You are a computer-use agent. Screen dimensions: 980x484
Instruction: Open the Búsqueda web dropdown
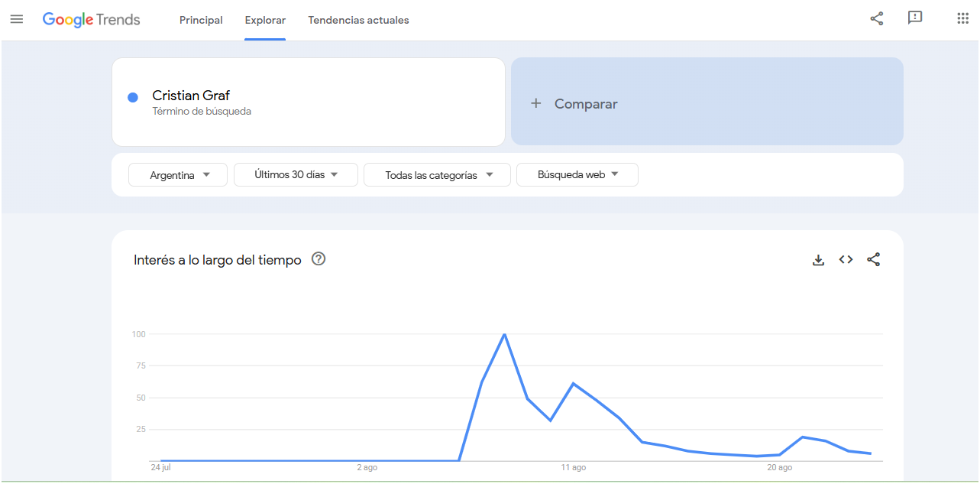point(577,175)
